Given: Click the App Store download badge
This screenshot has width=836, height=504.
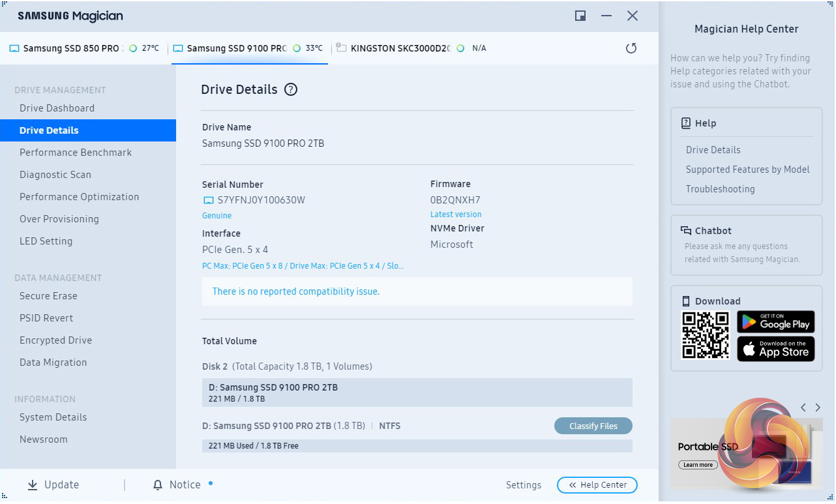Looking at the screenshot, I should (775, 349).
